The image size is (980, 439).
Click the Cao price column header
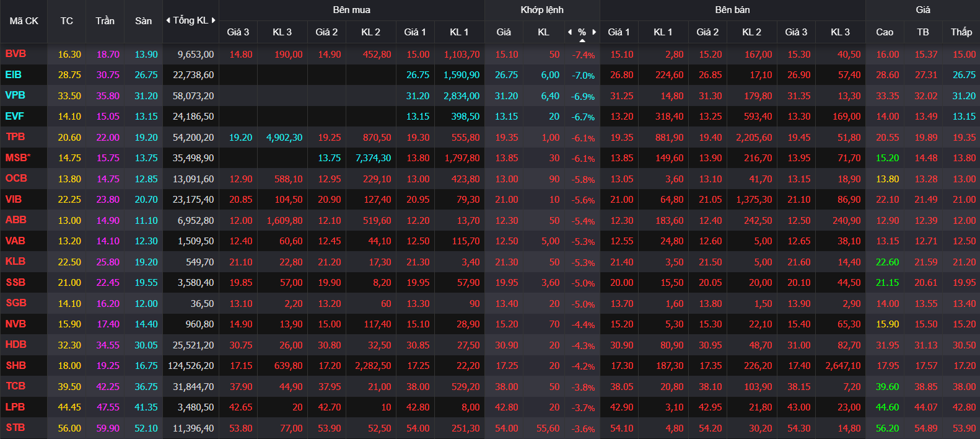pyautogui.click(x=885, y=32)
